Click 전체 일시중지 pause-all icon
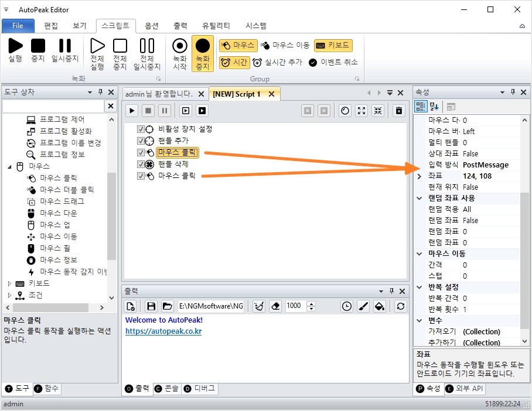The width and height of the screenshot is (532, 411). 147,54
